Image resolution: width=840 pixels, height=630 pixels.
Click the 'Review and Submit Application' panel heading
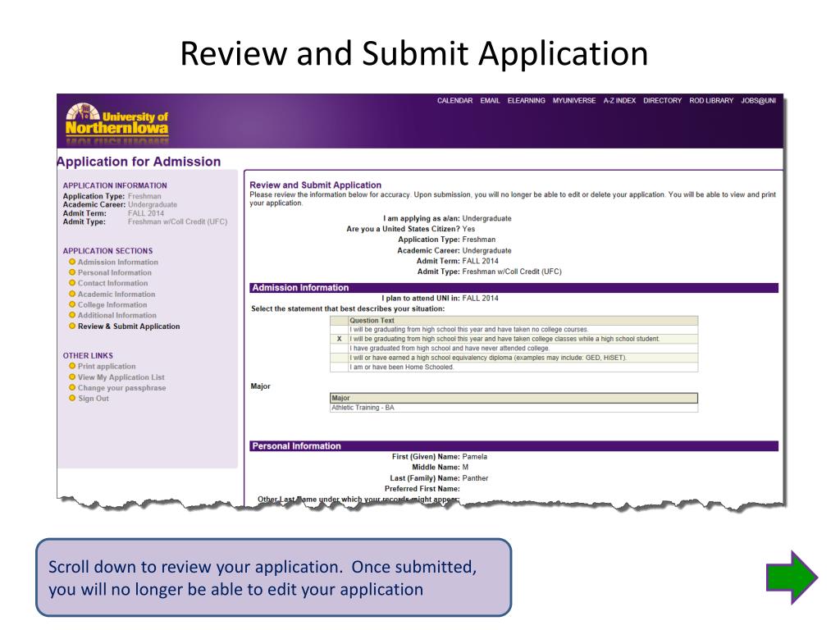click(x=316, y=185)
